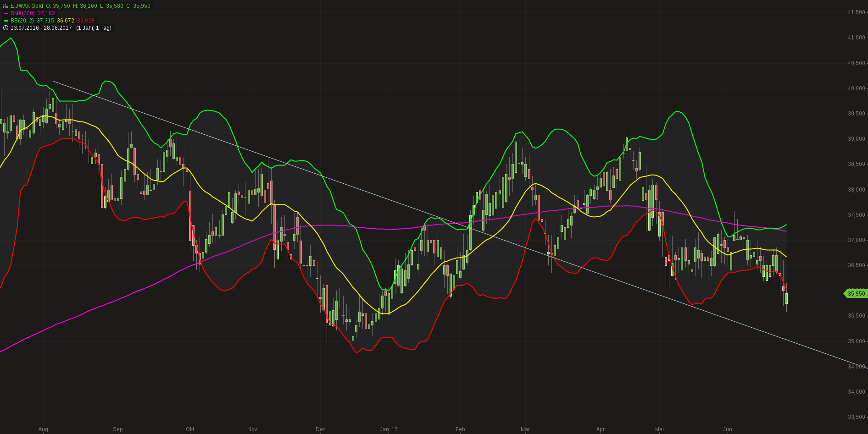The image size is (868, 434).
Task: Click the Aug label on the time axis
Action: tap(44, 429)
